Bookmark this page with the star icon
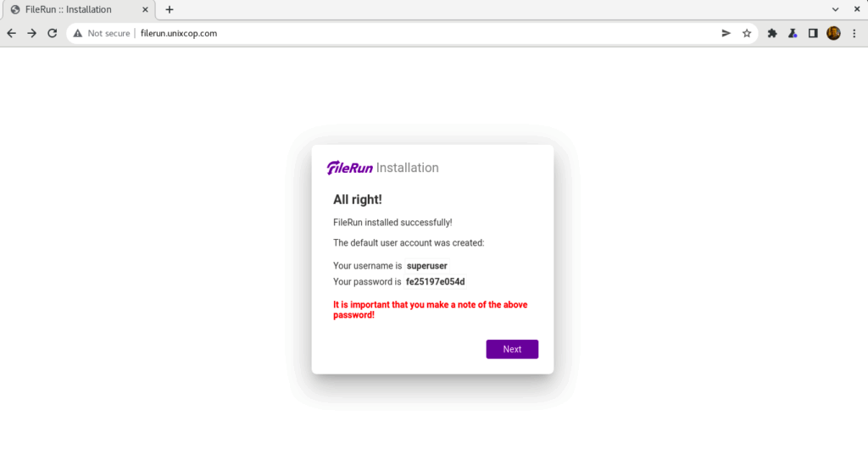This screenshot has width=868, height=471. 747,33
